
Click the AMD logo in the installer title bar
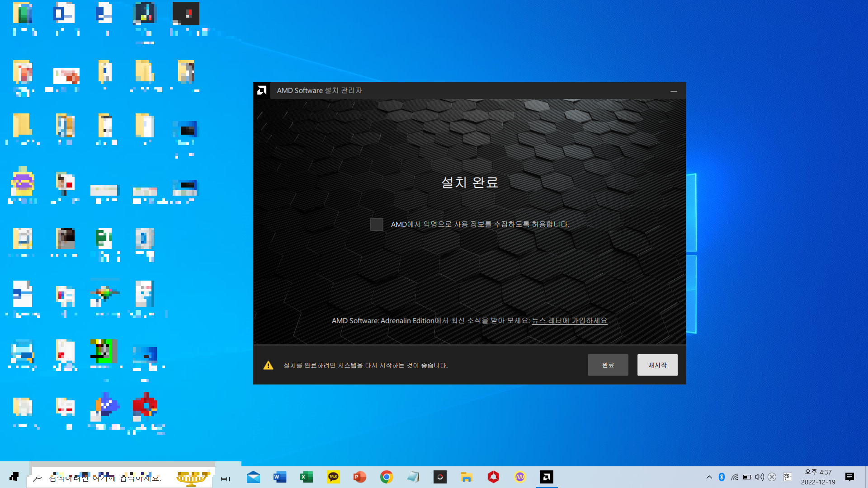point(262,90)
